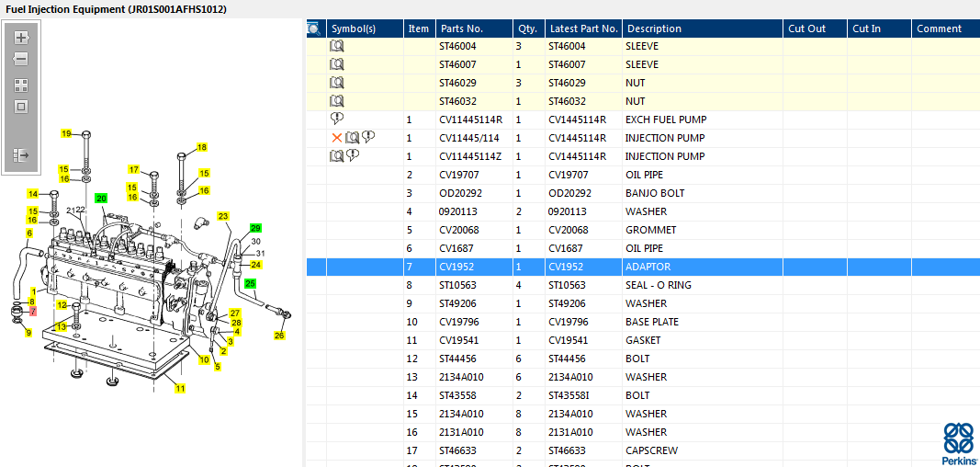Open the book lookup icon for CV11445/114
This screenshot has width=980, height=467.
tap(353, 138)
